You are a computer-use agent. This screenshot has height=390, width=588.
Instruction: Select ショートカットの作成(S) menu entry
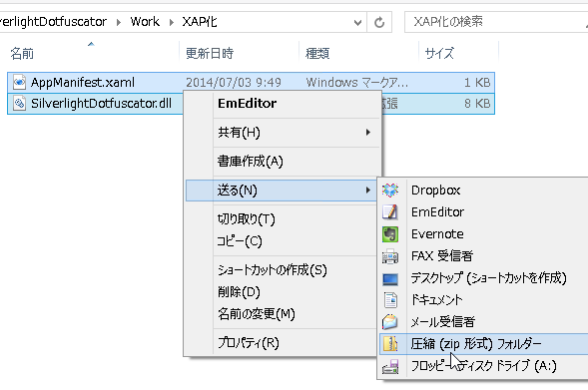pos(283,269)
